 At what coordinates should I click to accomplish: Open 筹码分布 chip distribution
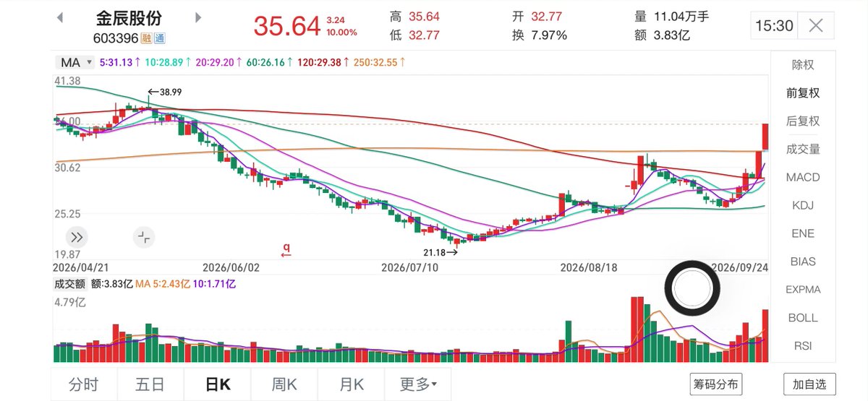point(716,384)
